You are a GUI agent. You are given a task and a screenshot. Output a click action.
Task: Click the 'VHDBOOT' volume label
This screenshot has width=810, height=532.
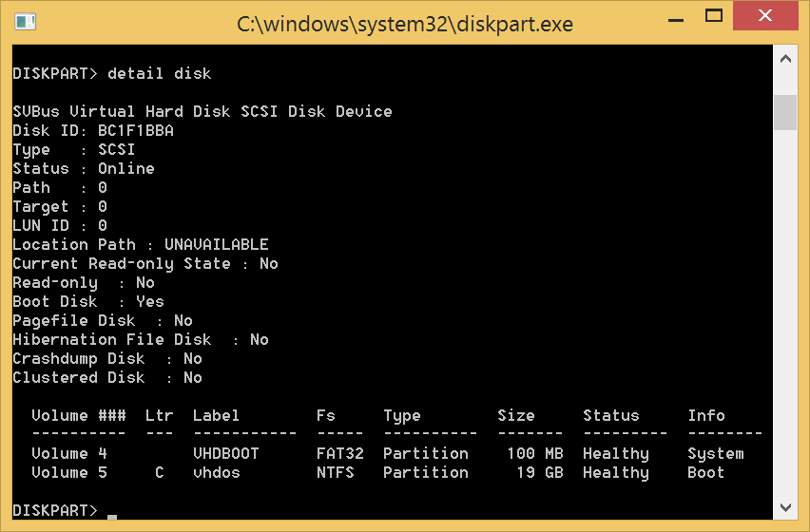pyautogui.click(x=225, y=453)
